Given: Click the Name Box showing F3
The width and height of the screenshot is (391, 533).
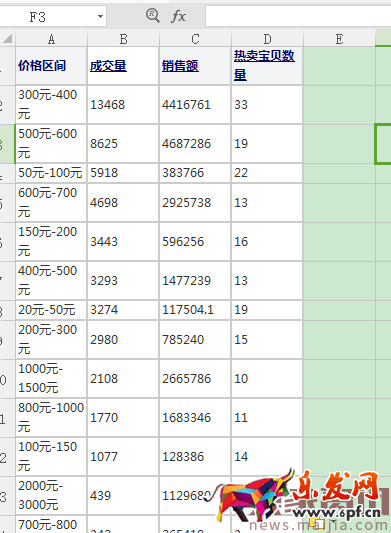Looking at the screenshot, I should 53,16.
